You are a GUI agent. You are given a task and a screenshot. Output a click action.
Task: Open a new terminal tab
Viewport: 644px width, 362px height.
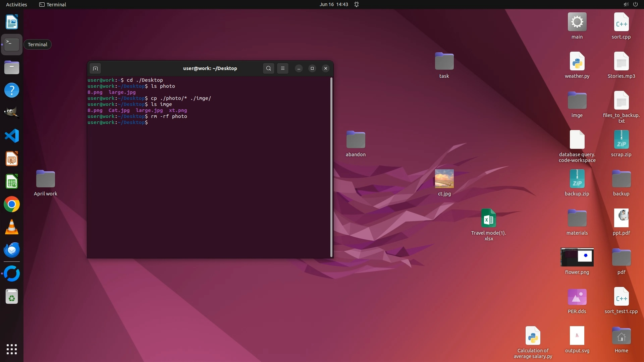point(95,68)
